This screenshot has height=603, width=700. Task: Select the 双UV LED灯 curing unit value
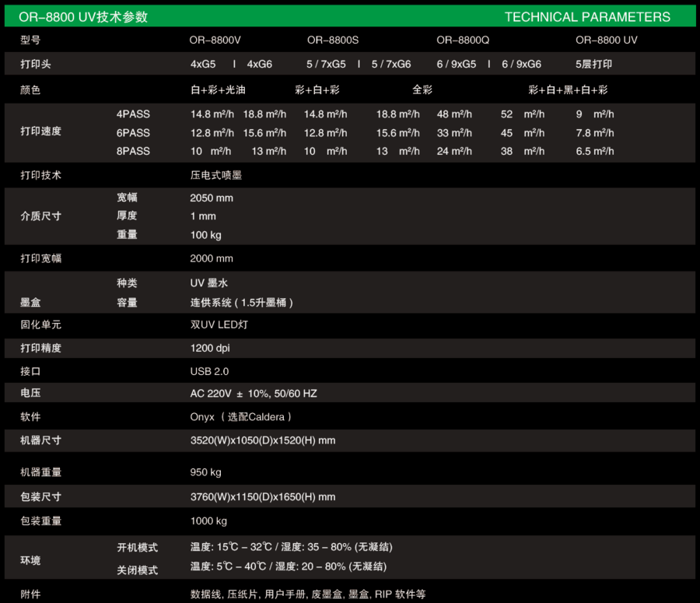coord(219,324)
